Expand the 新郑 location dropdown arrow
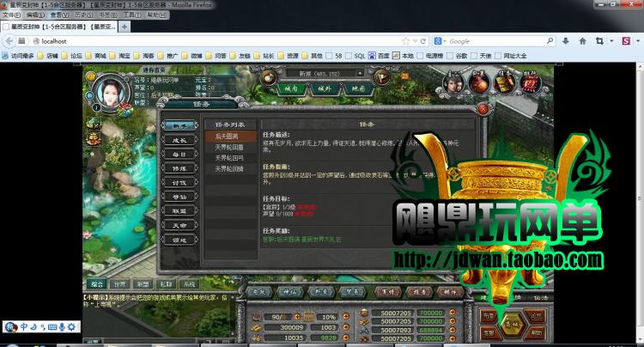This screenshot has height=347, width=644. [360, 74]
